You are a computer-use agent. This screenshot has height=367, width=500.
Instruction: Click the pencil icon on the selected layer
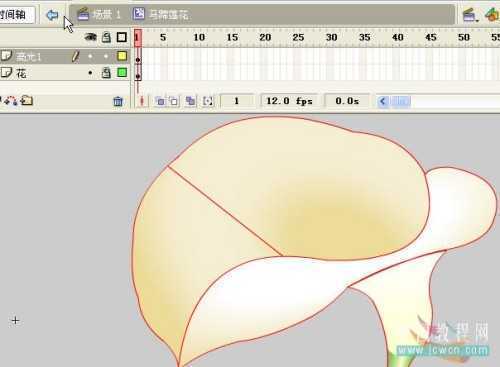76,56
